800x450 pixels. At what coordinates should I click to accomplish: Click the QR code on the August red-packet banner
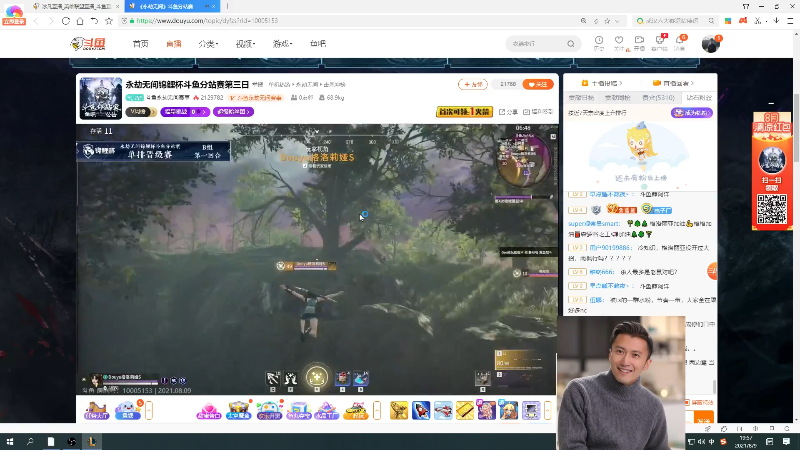pos(772,209)
